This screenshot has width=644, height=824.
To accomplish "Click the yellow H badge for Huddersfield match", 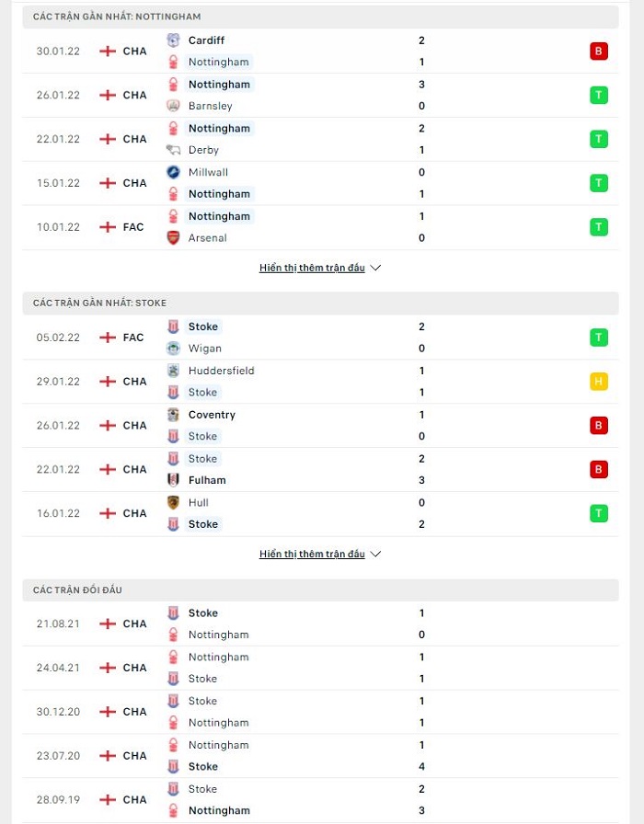I will tap(599, 382).
